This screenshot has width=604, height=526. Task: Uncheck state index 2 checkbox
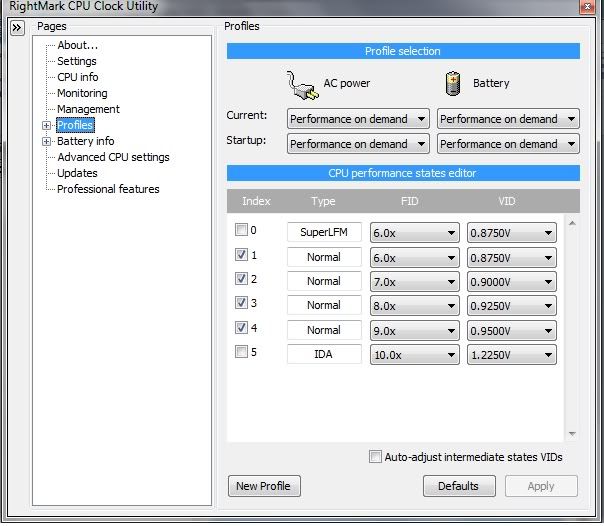click(241, 278)
